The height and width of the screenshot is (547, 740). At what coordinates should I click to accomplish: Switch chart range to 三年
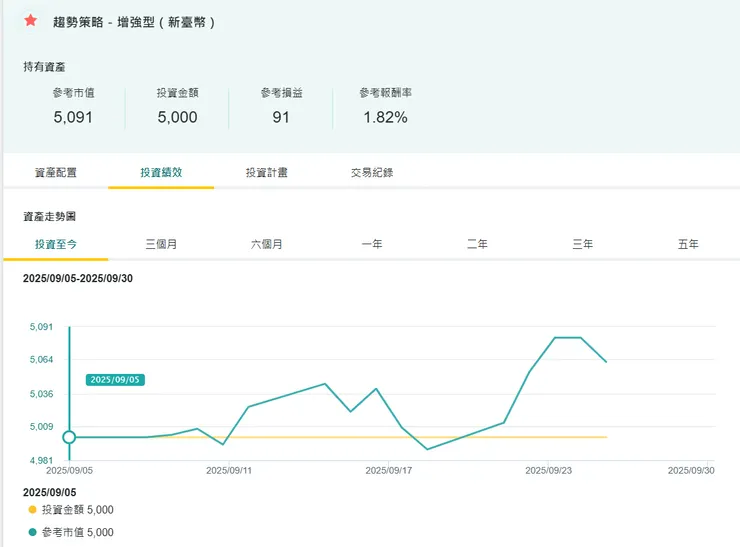coord(582,244)
